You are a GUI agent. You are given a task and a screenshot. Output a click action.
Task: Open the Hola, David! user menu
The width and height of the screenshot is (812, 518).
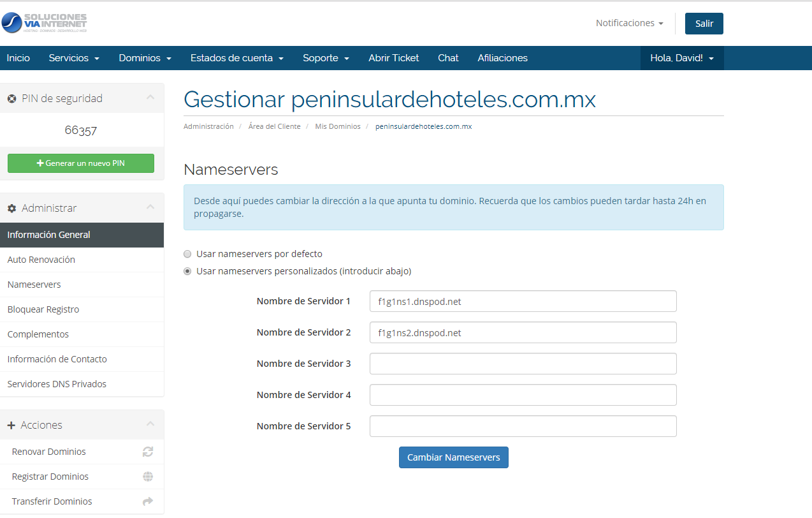tap(681, 58)
